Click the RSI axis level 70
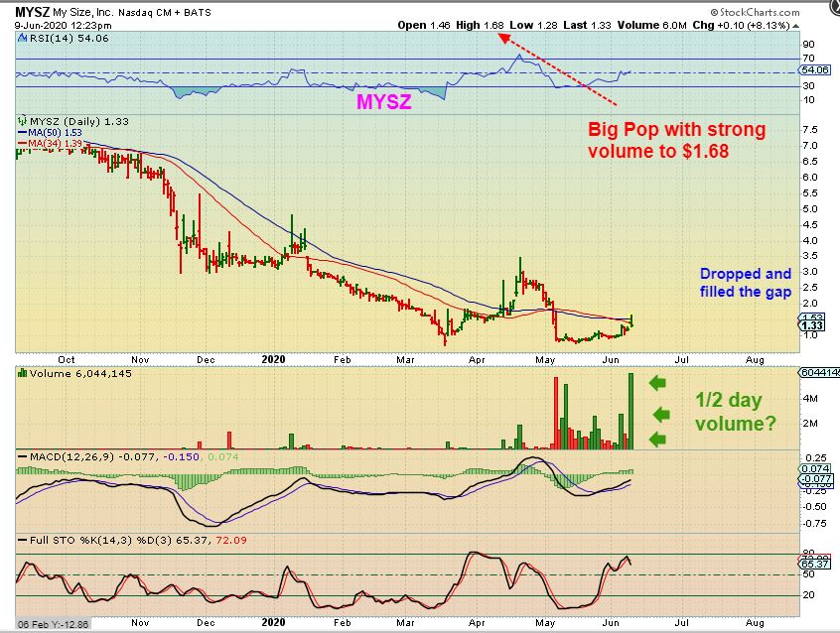Image resolution: width=840 pixels, height=633 pixels. pyautogui.click(x=809, y=58)
